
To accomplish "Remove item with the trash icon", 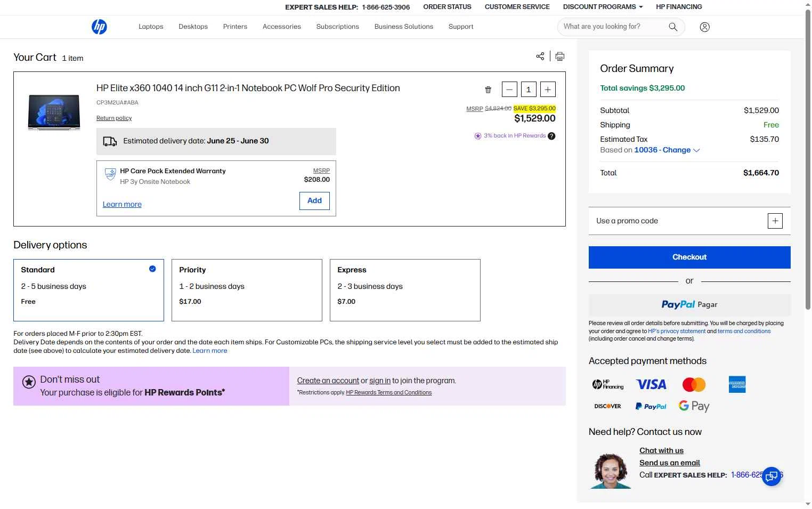I will pos(488,90).
